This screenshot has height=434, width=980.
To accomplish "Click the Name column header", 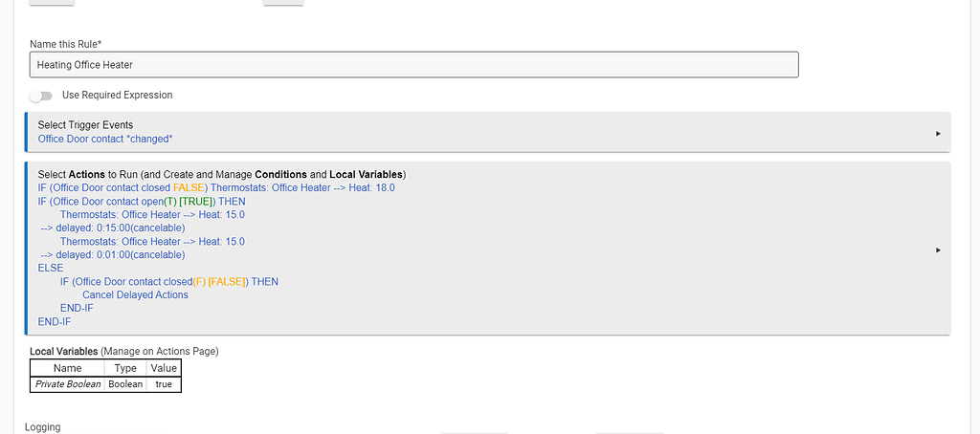I will pyautogui.click(x=67, y=368).
